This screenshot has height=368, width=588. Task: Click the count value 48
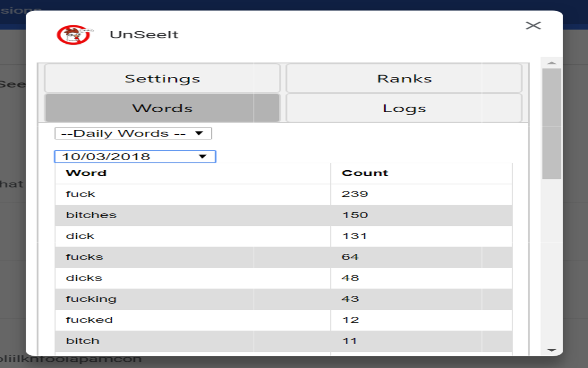pyautogui.click(x=350, y=278)
